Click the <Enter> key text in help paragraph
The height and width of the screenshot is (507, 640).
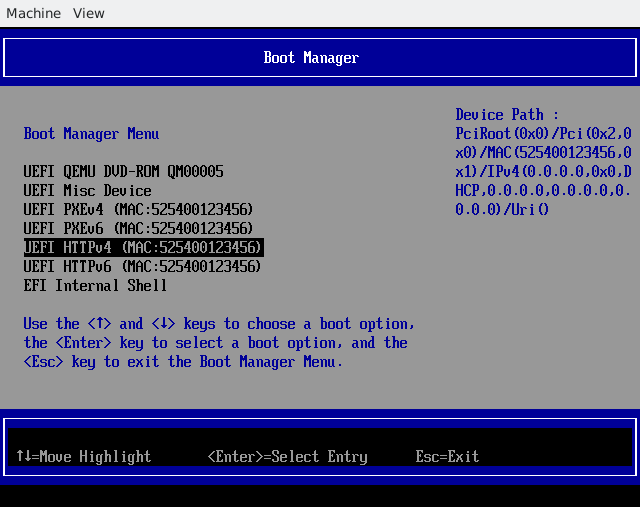tap(85, 343)
